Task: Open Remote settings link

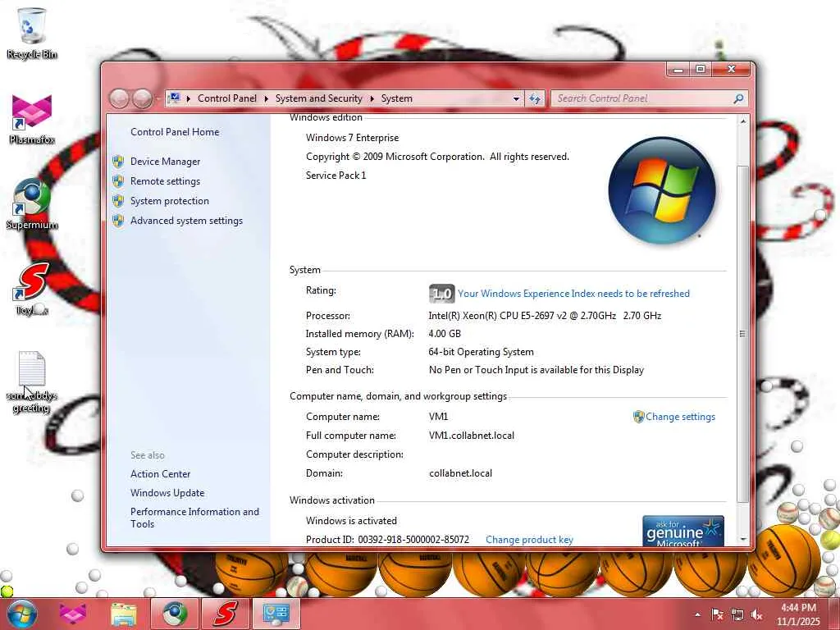Action: pyautogui.click(x=165, y=181)
